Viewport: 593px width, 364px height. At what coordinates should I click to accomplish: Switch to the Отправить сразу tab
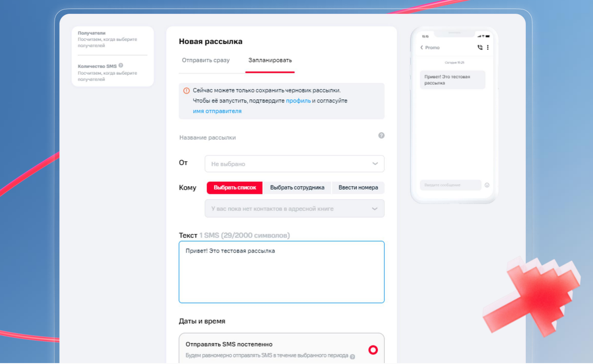coord(206,60)
